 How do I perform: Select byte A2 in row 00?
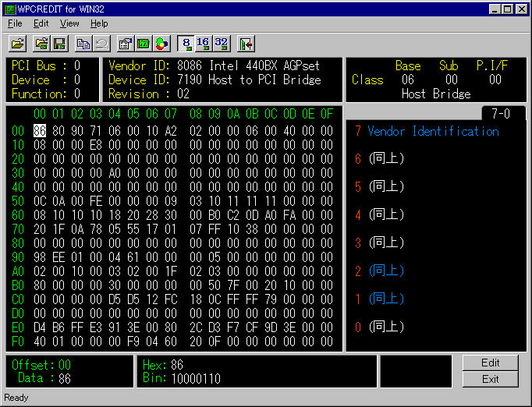pos(171,131)
